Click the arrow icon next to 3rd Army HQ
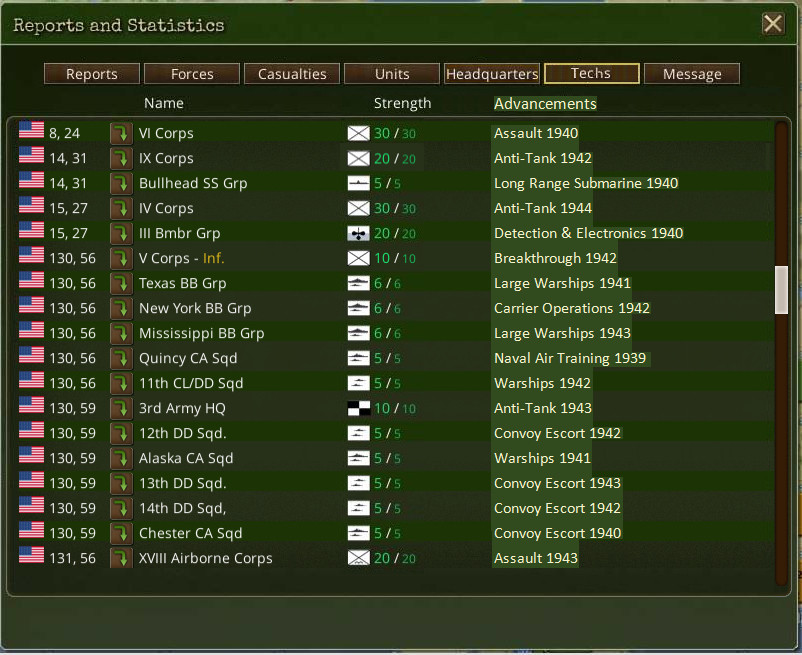 (x=121, y=409)
